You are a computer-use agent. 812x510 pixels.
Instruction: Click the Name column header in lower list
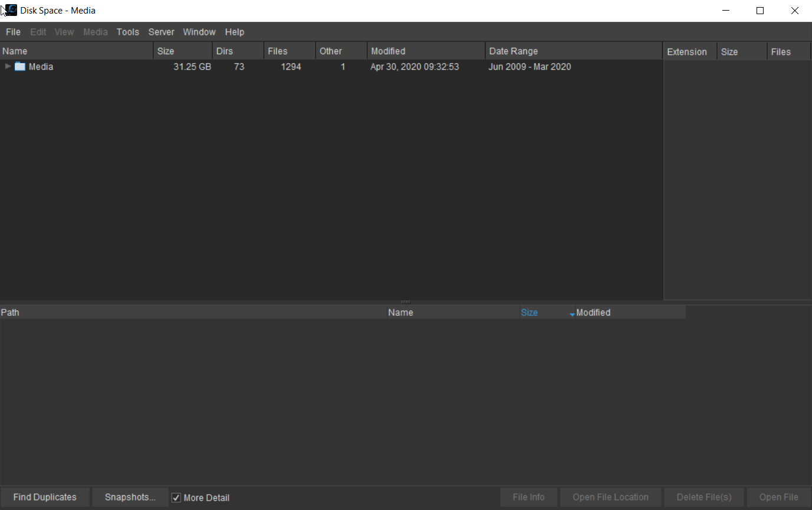[x=453, y=312]
